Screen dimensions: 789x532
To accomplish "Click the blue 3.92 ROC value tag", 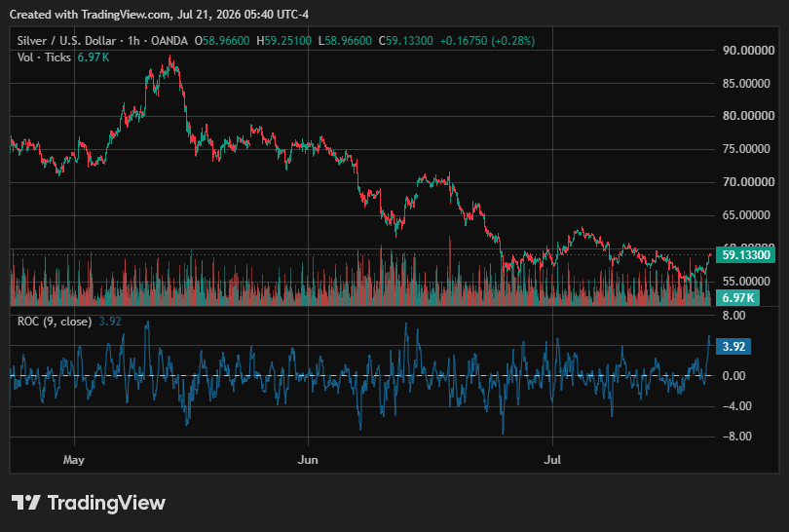I will coord(733,346).
